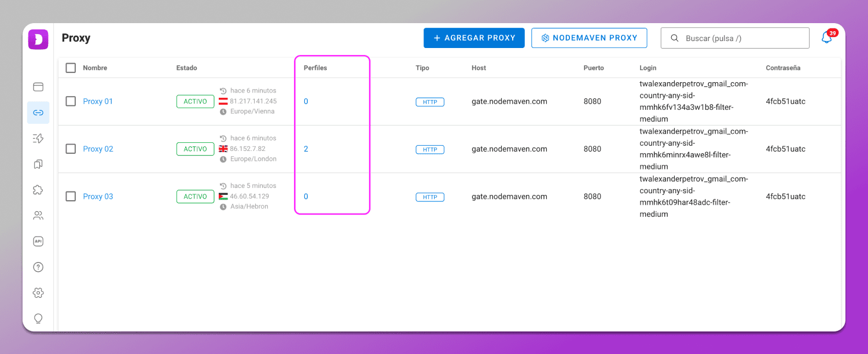
Task: Click 'hace 5 minutos' in Proxy 03 row
Action: click(253, 186)
